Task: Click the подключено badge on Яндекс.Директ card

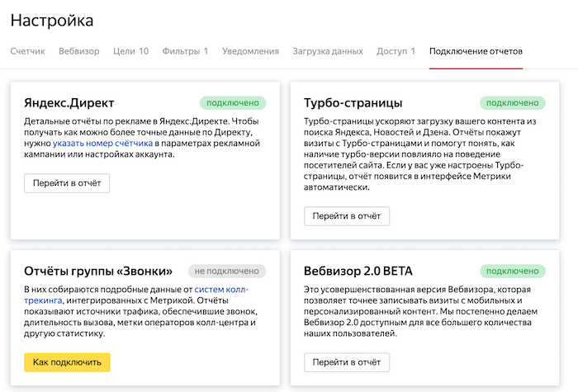Action: tap(233, 103)
